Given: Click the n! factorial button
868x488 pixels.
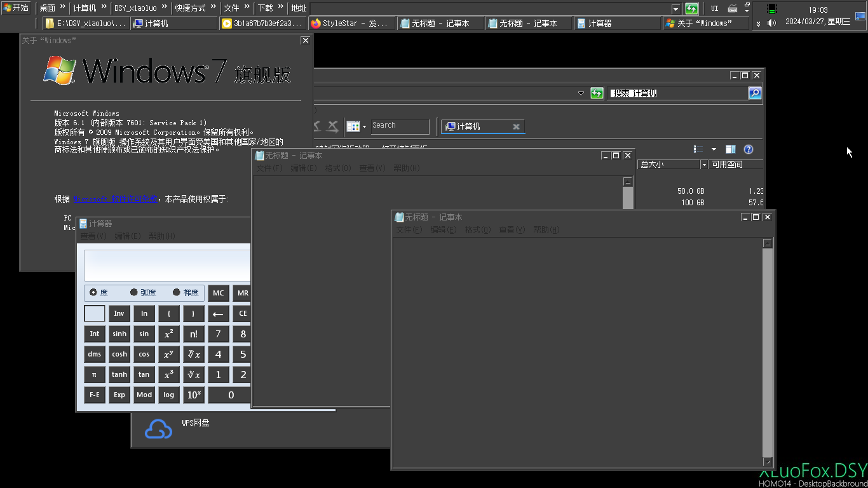Looking at the screenshot, I should [193, 334].
